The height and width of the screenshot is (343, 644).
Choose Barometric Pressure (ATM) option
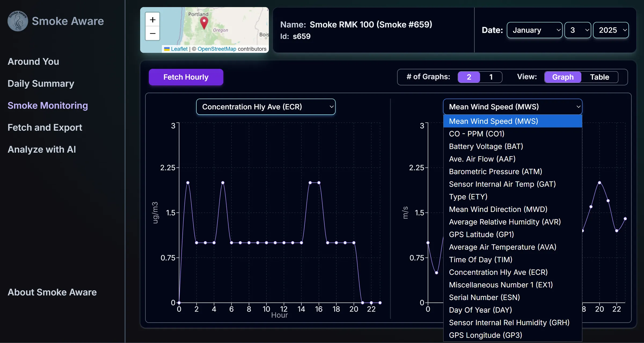(513, 172)
